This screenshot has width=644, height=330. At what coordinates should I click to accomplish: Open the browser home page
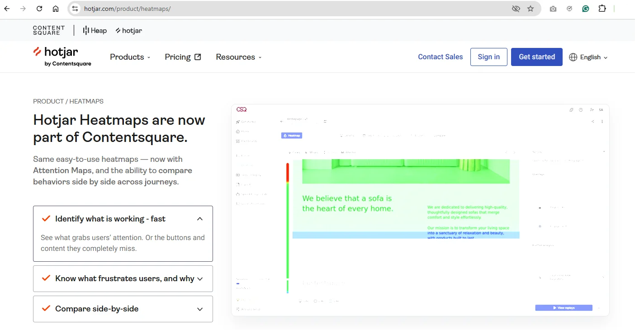56,9
